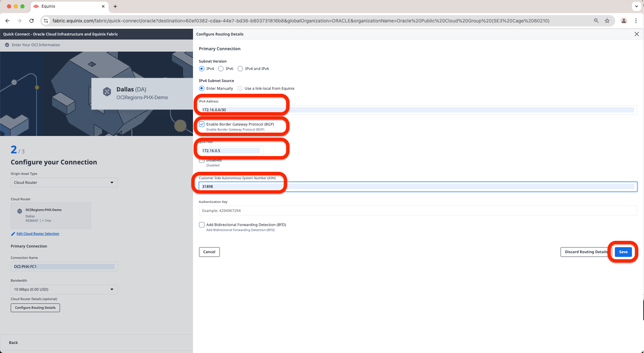Select the IPv4 subnet version
Screen dimensions: 644x353
tap(202, 69)
